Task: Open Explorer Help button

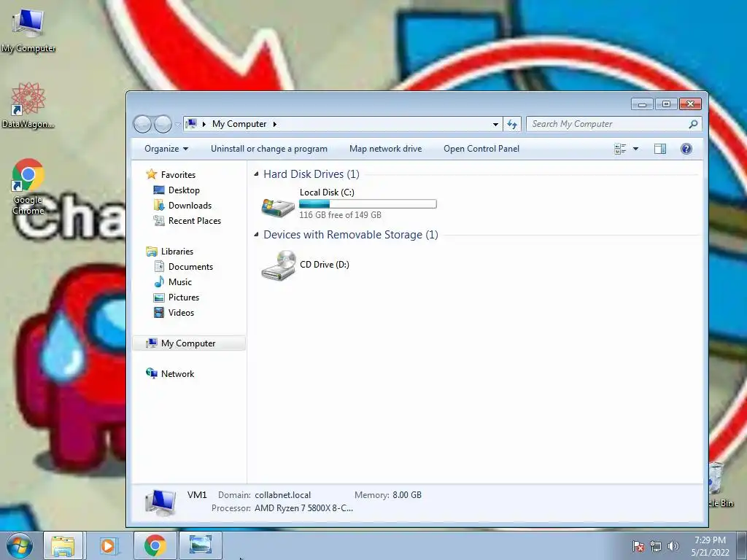Action: (x=686, y=149)
